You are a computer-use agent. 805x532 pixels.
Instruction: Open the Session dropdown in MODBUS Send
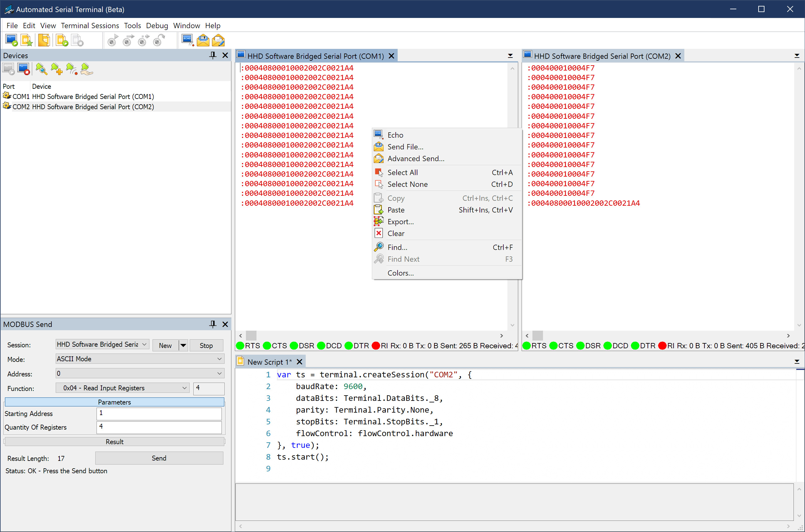coord(102,344)
